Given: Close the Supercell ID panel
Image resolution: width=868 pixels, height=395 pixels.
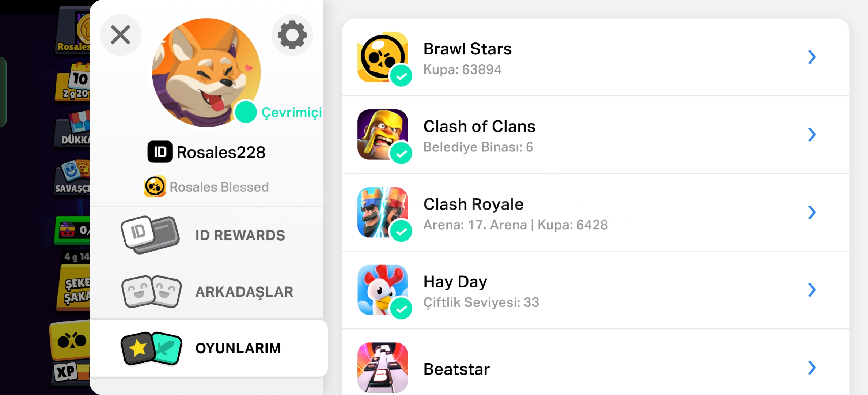Looking at the screenshot, I should pyautogui.click(x=121, y=35).
